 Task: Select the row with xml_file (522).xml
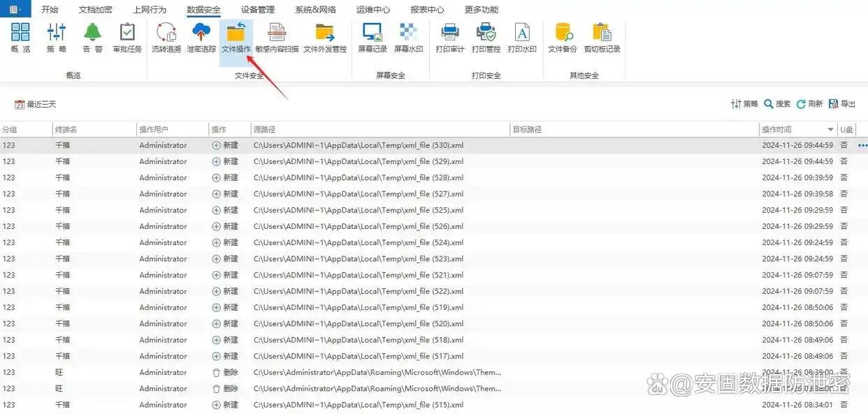click(x=434, y=291)
